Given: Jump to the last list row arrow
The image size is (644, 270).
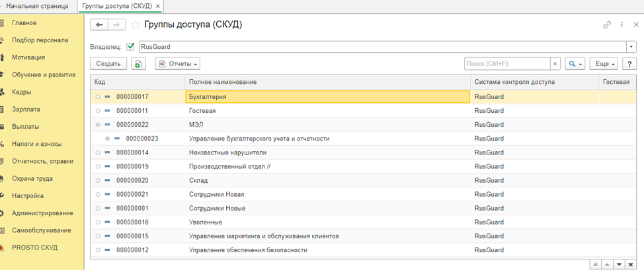Looking at the screenshot, I should point(631,264).
